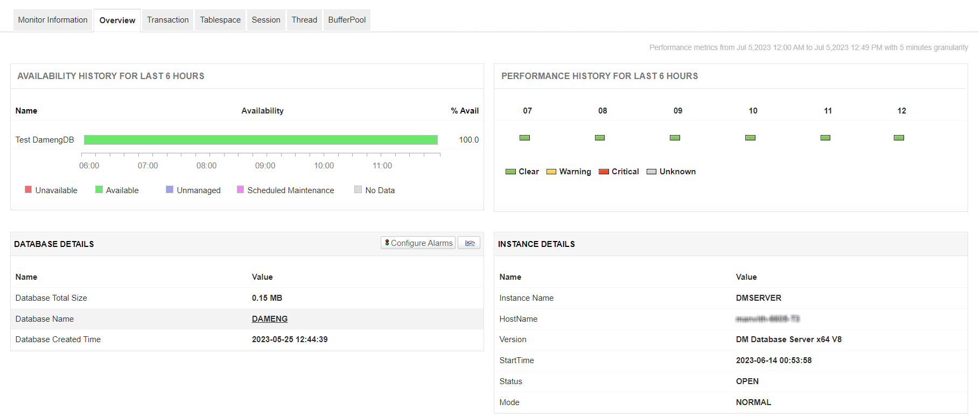Open the DAMENG database name link

(x=269, y=319)
